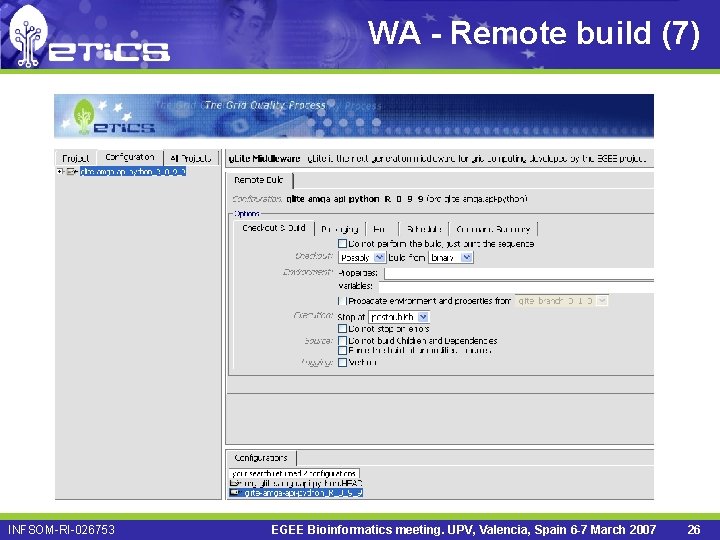Switch to the Project tab

tap(75, 158)
